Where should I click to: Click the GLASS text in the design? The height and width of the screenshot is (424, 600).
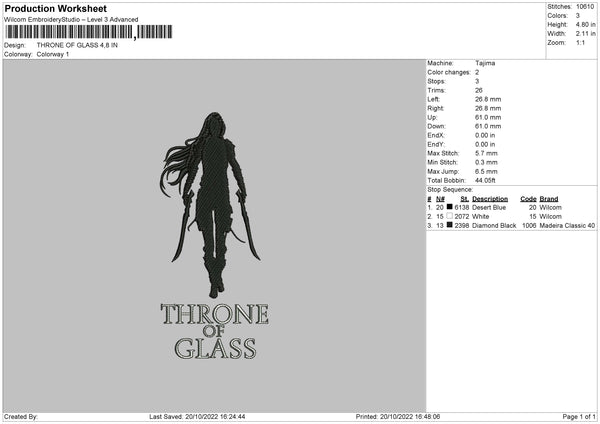215,348
